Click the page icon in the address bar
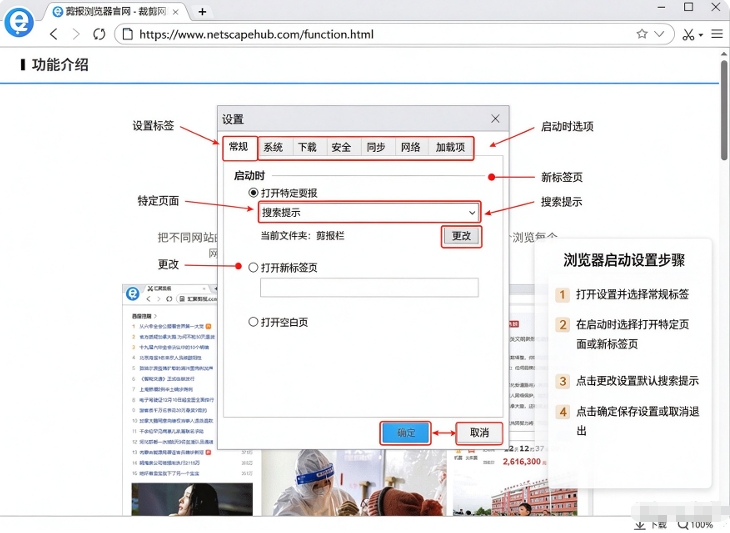Image resolution: width=730 pixels, height=533 pixels. pos(127,34)
